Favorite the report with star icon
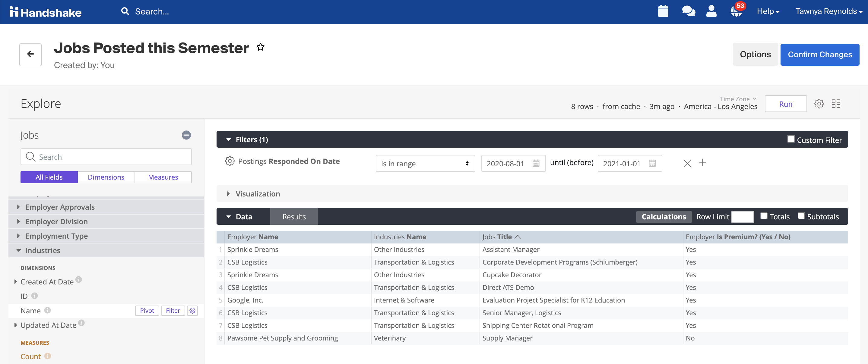 [261, 47]
